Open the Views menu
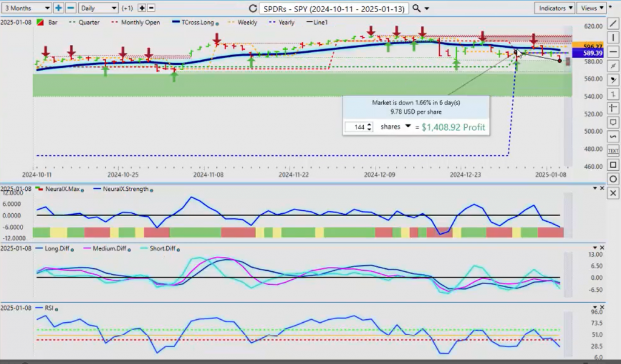The width and height of the screenshot is (621, 364). coord(591,8)
